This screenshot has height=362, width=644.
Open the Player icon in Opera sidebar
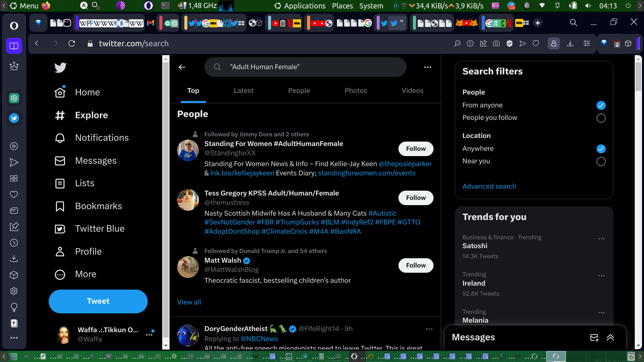pos(14,146)
